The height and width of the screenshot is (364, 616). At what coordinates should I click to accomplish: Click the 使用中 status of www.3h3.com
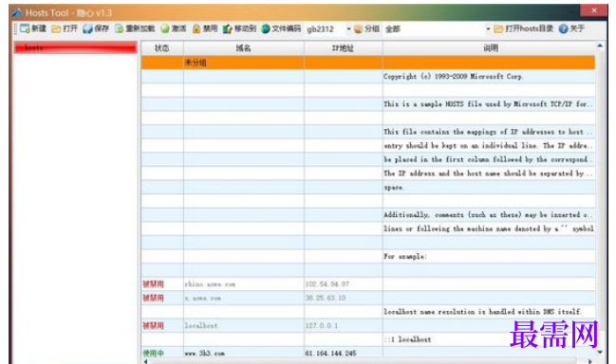[153, 353]
